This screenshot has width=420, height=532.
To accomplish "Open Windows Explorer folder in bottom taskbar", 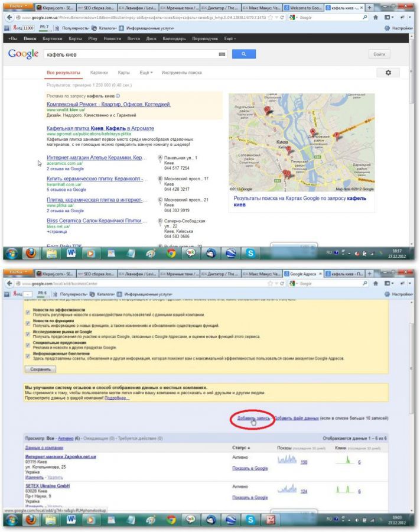I will pos(51,520).
